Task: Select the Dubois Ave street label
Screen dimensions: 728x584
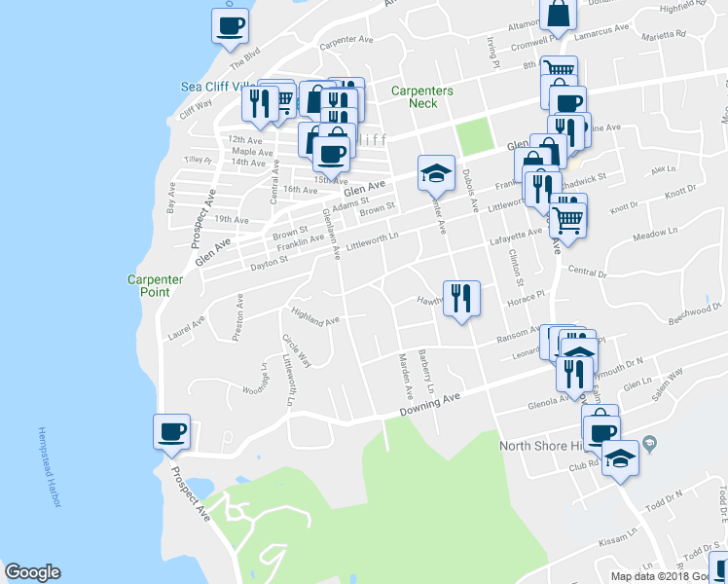Action: 470,191
